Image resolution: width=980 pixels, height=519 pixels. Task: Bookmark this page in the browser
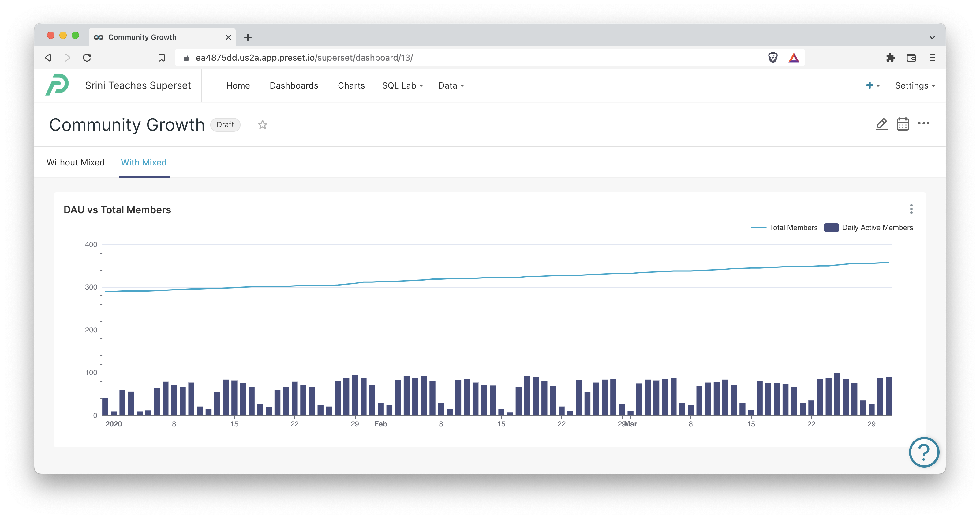[x=161, y=58]
